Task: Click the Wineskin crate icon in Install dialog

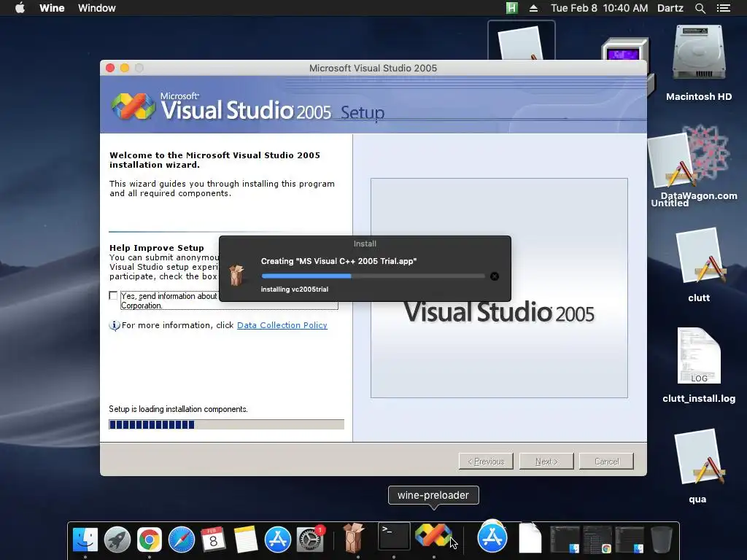Action: pos(236,275)
